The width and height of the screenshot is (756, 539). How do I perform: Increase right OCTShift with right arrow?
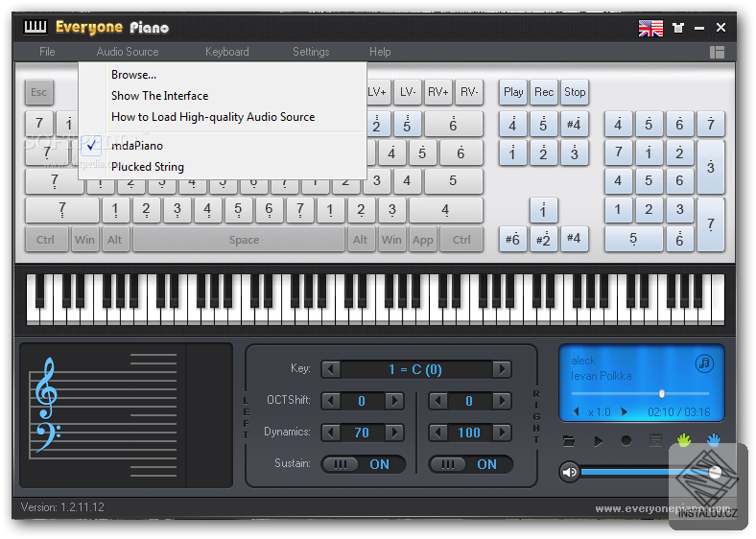pos(502,401)
